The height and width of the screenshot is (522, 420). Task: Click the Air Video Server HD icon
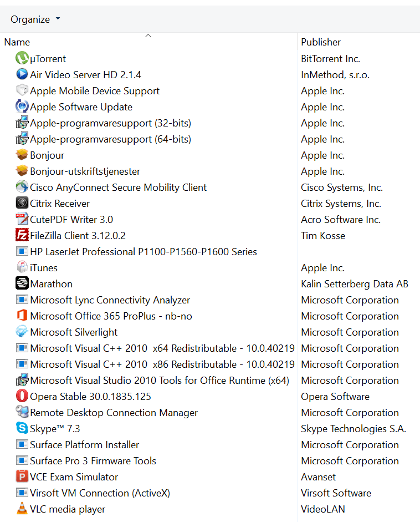point(22,74)
